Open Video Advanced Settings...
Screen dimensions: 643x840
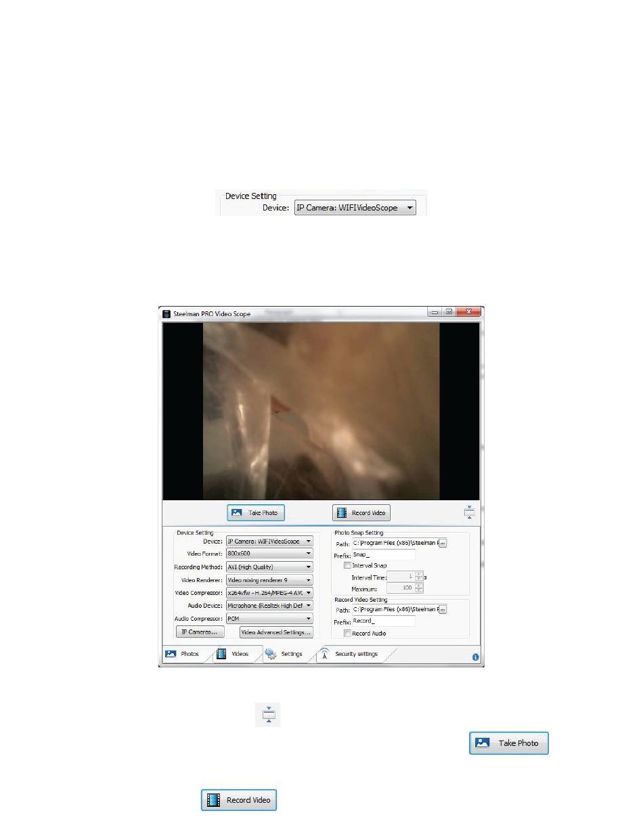coord(276,632)
